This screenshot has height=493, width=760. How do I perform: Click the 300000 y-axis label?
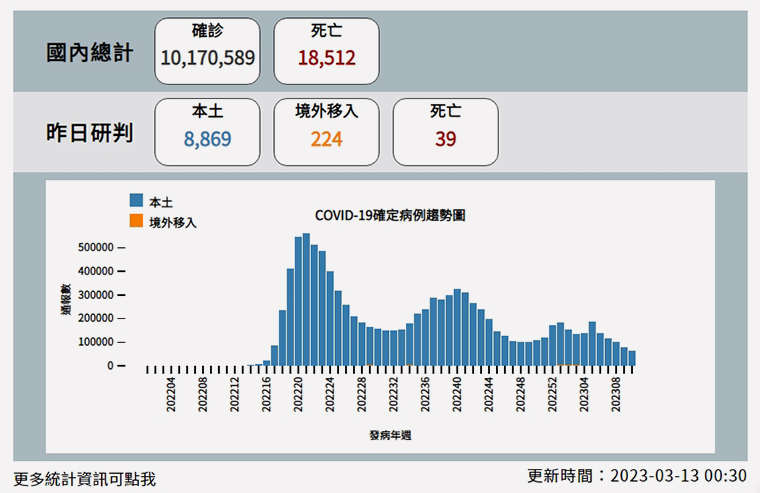(95, 295)
